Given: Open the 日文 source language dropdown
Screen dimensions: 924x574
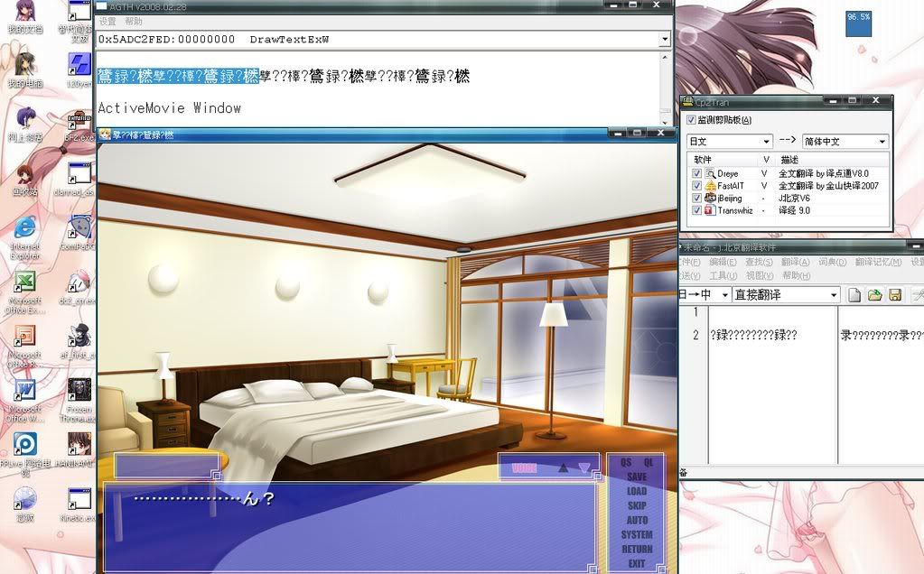Looking at the screenshot, I should pos(766,142).
